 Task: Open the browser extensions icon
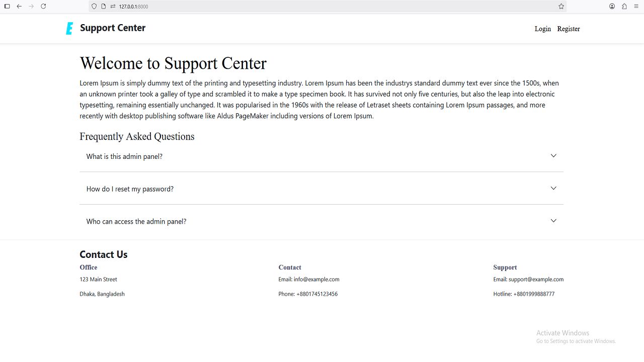pos(624,7)
